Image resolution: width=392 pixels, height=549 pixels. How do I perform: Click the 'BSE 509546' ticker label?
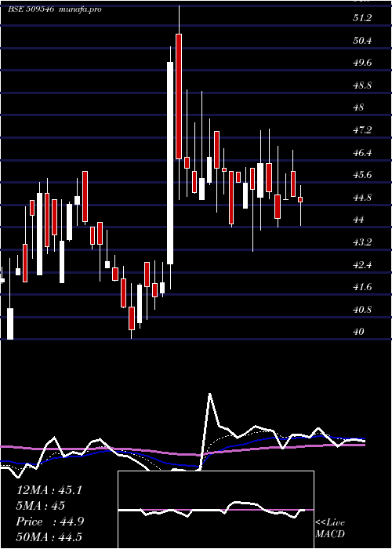click(x=31, y=9)
